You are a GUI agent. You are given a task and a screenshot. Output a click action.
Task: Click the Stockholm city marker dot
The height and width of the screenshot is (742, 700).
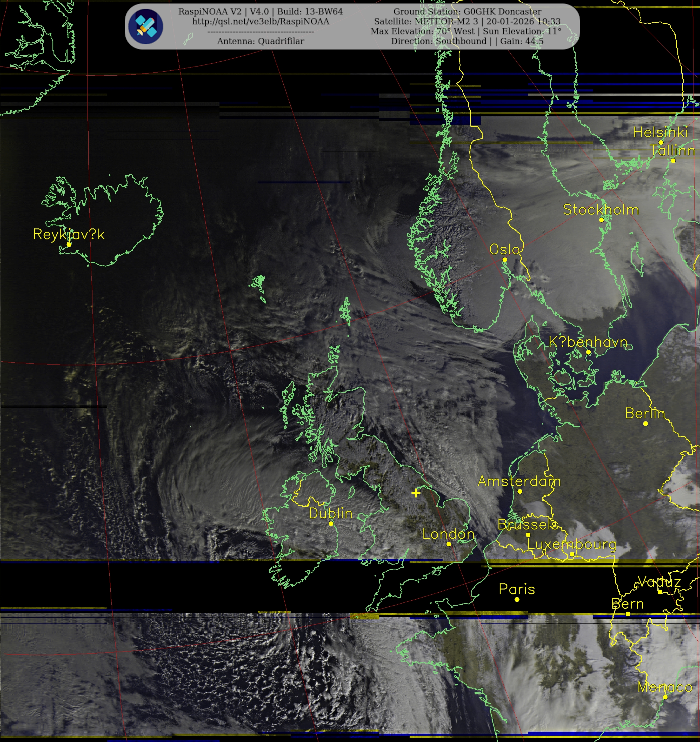coord(601,220)
